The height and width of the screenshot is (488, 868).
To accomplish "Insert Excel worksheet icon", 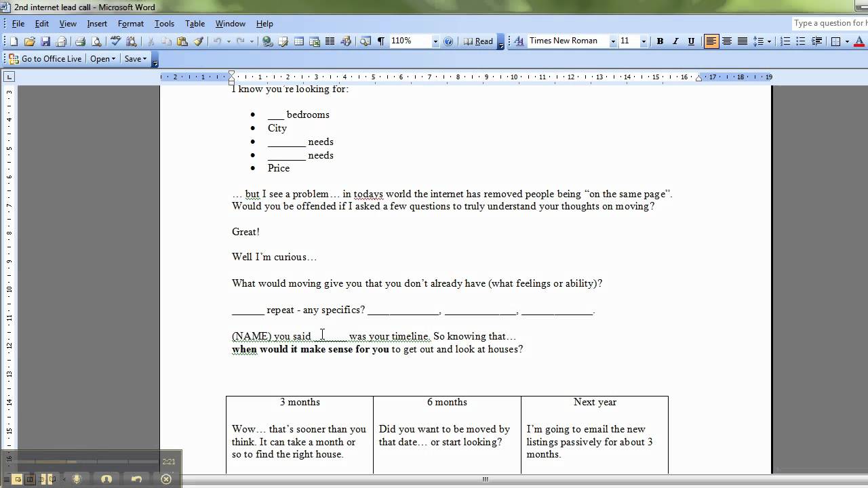I will (x=314, y=41).
